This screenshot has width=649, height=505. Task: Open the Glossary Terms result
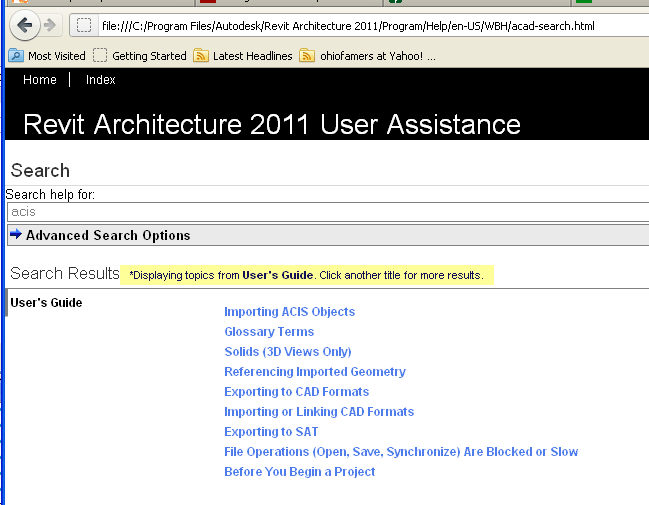click(269, 332)
